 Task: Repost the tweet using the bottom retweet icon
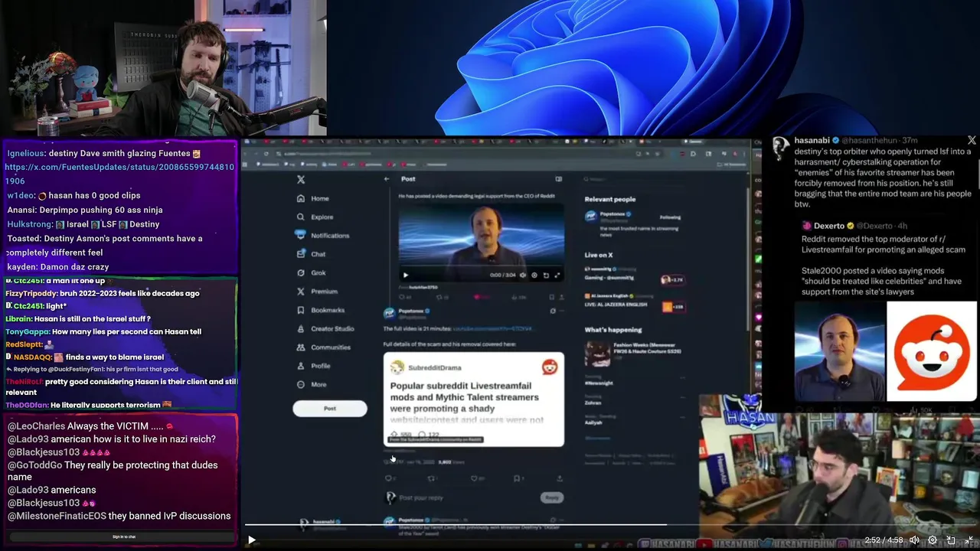click(431, 478)
